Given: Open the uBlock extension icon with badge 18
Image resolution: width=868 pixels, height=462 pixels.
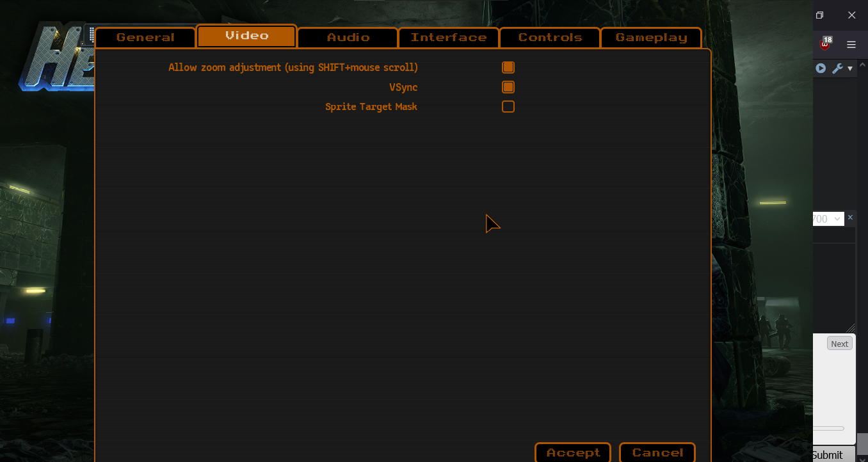Looking at the screenshot, I should coord(825,44).
